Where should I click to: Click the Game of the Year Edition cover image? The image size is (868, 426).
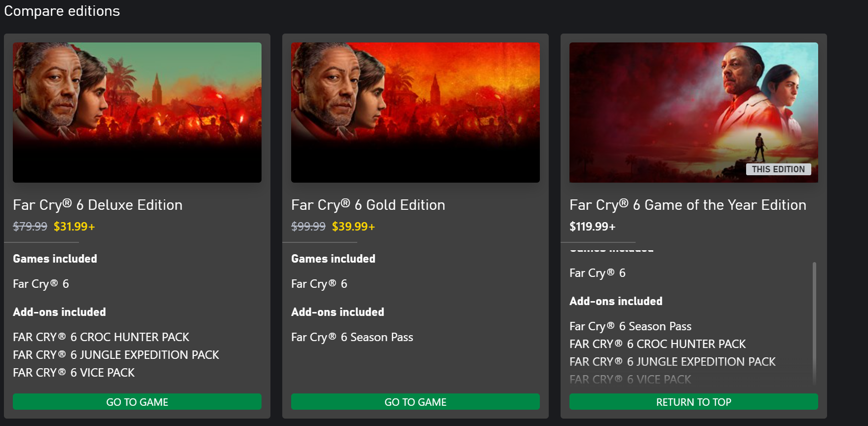pos(693,113)
